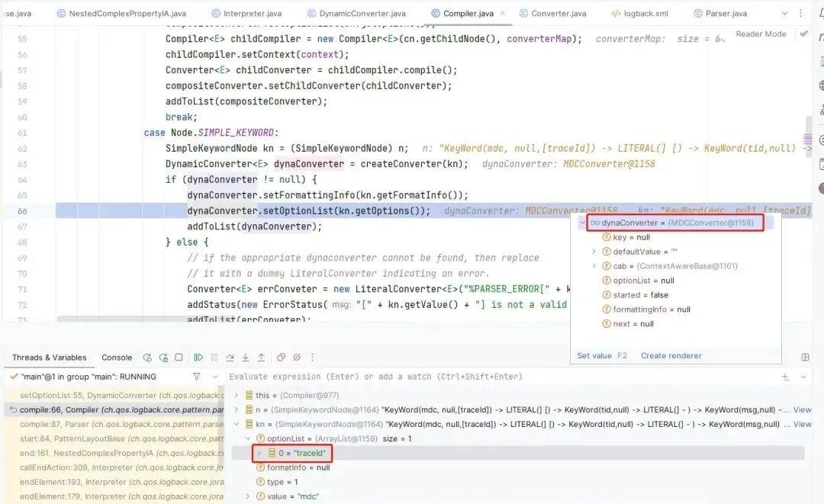Switch to Parser.java tab

point(720,13)
